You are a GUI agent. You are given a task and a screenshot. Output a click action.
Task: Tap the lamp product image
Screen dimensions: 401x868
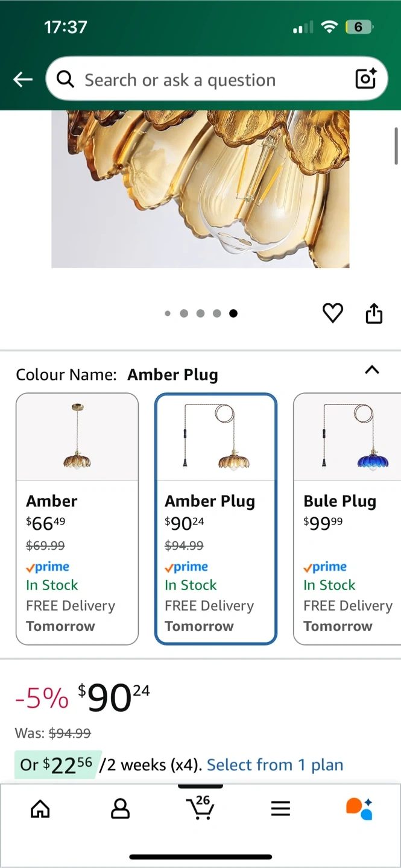tap(200, 189)
